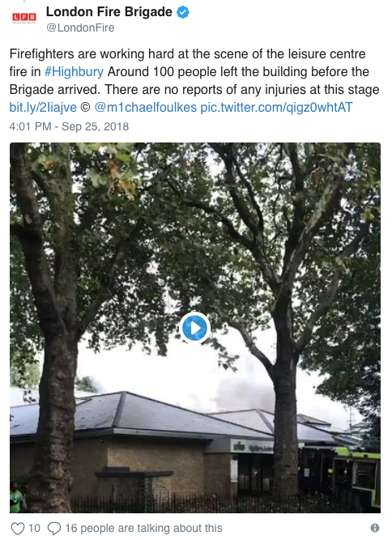392x540 pixels.
Task: Click the green sign on building in video
Action: [252, 447]
